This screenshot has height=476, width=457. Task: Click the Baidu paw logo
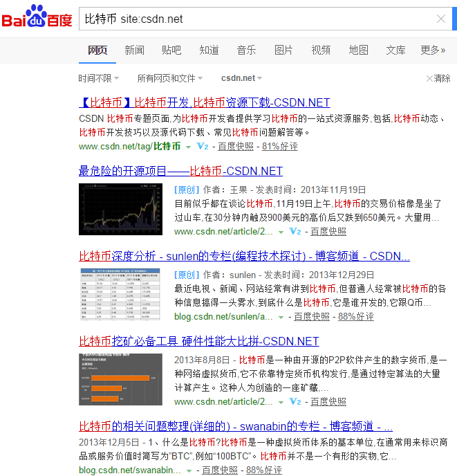(37, 16)
